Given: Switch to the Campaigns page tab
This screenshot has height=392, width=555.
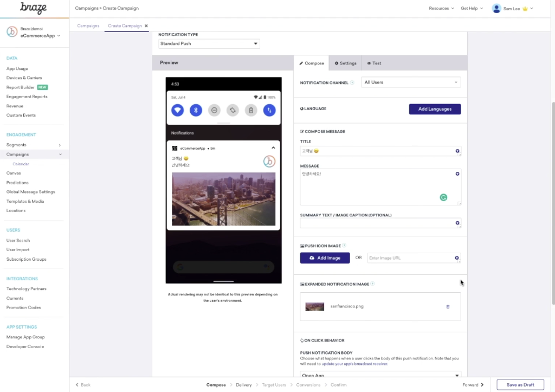Looking at the screenshot, I should click(88, 26).
